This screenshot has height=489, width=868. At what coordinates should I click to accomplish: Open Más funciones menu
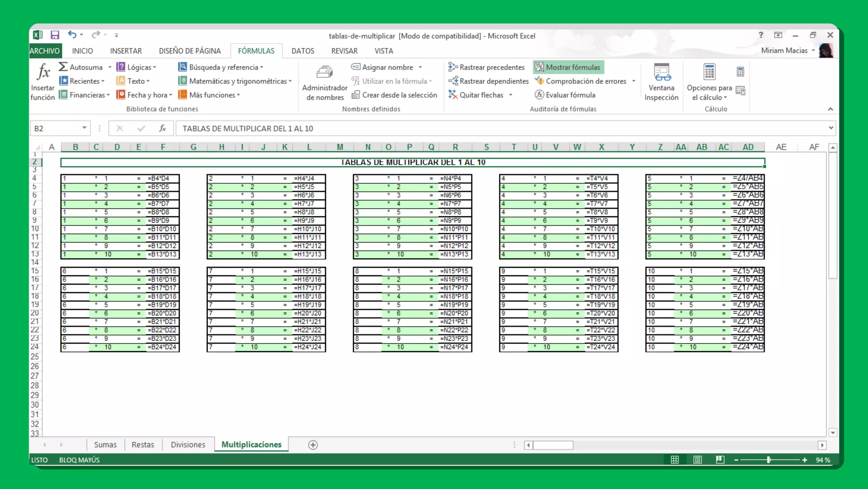pyautogui.click(x=209, y=95)
